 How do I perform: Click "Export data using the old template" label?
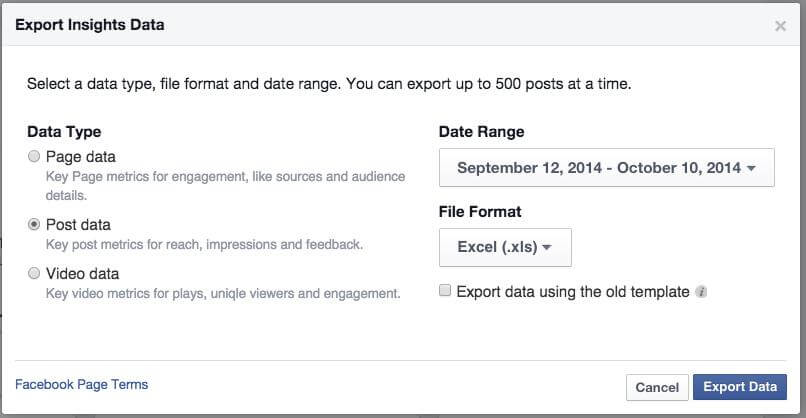point(572,292)
